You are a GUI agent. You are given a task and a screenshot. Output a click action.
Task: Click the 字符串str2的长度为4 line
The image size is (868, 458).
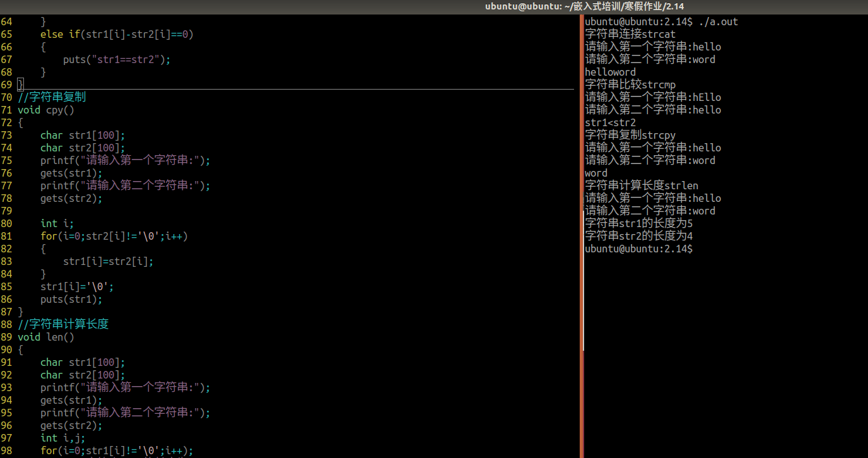pyautogui.click(x=638, y=236)
